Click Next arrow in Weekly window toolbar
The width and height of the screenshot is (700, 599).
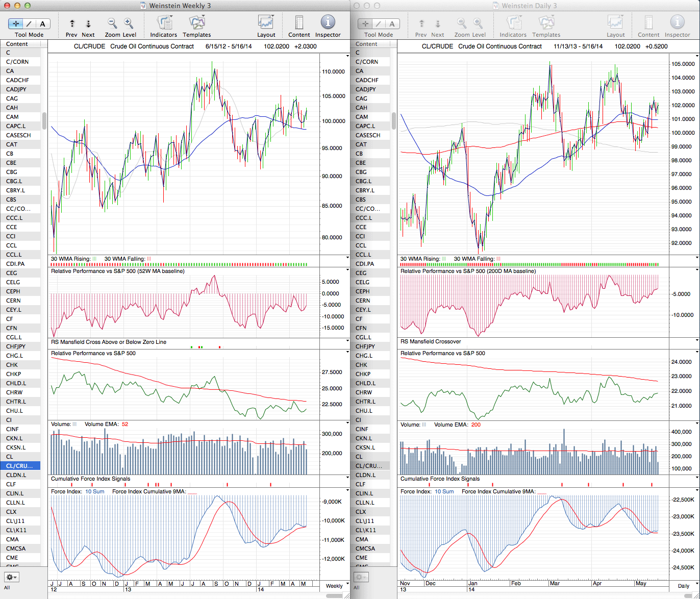88,23
